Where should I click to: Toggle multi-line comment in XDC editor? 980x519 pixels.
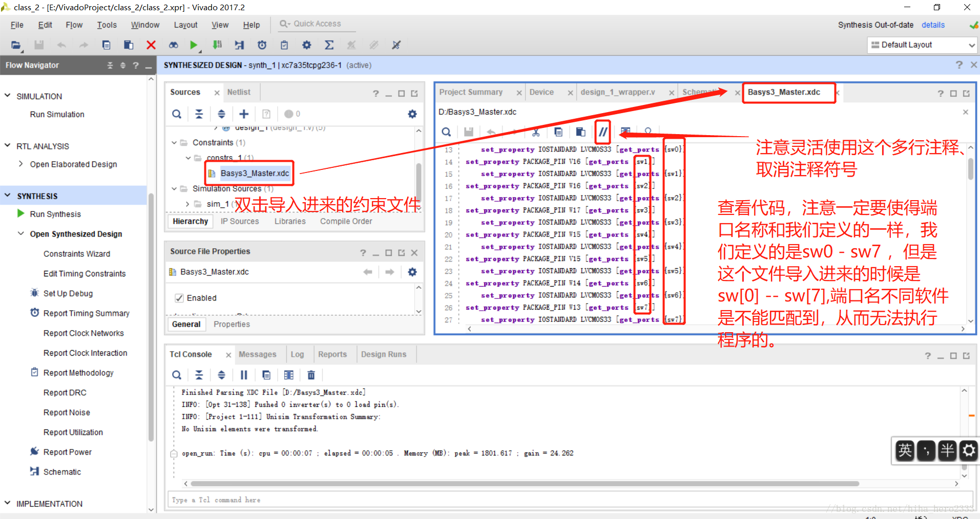(x=603, y=132)
